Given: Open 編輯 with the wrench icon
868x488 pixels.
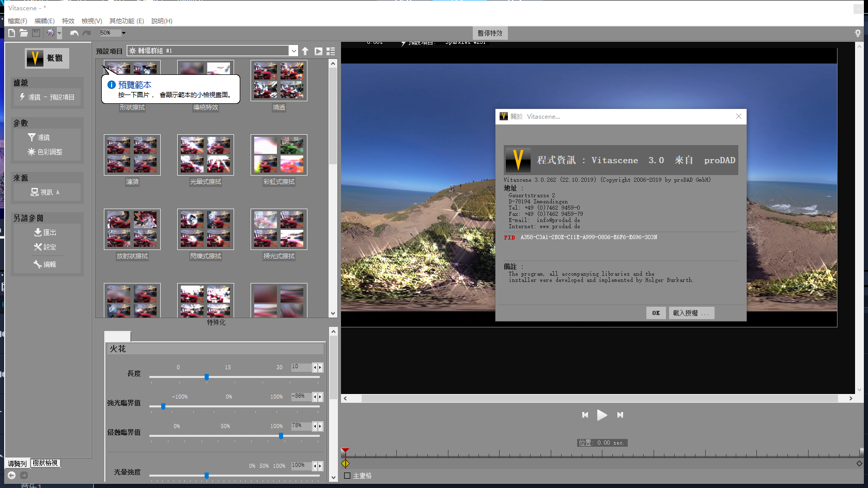Looking at the screenshot, I should click(x=45, y=264).
